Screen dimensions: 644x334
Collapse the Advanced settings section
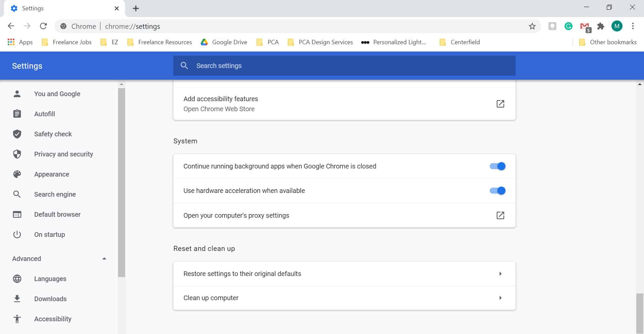click(104, 258)
